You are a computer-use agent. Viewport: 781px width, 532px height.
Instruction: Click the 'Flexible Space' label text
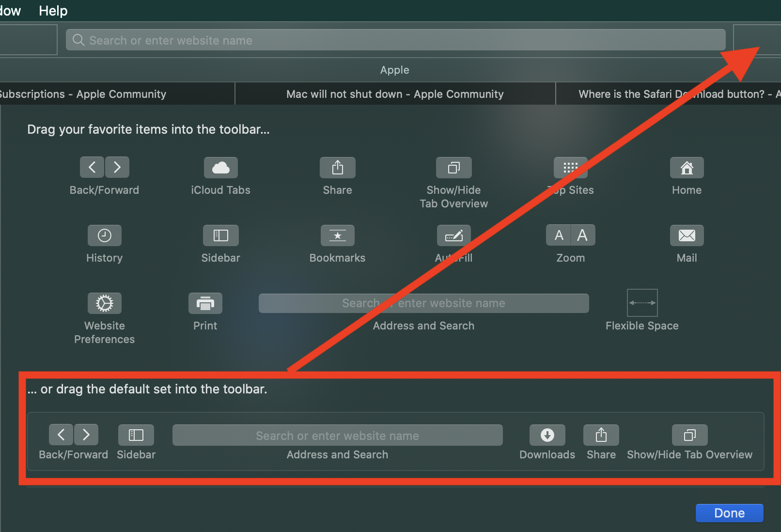[642, 326]
